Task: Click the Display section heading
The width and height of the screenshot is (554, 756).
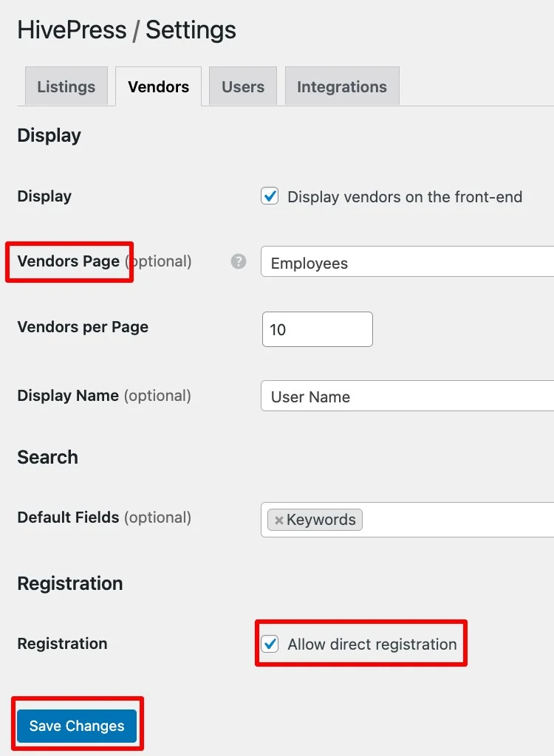Action: [49, 135]
